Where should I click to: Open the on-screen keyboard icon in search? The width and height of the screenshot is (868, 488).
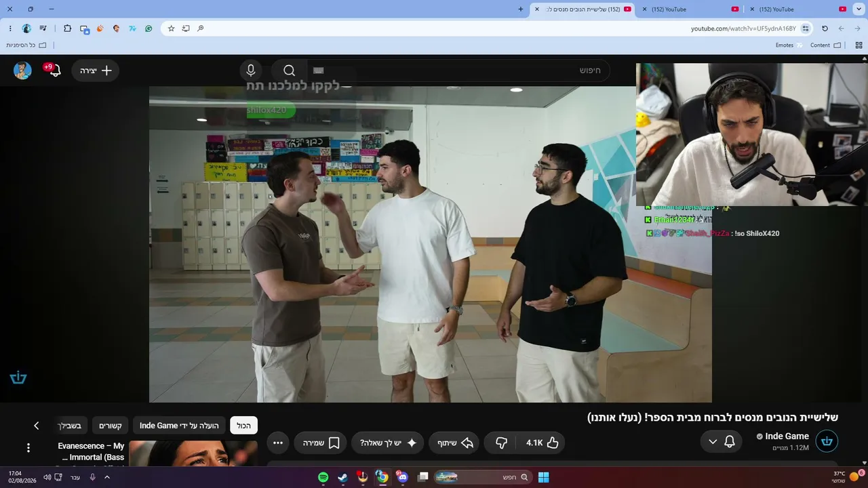[x=319, y=70]
